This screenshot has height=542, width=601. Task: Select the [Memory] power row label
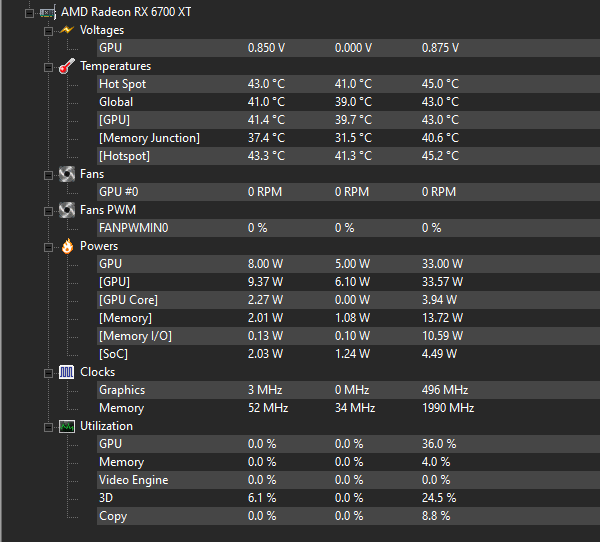(125, 318)
